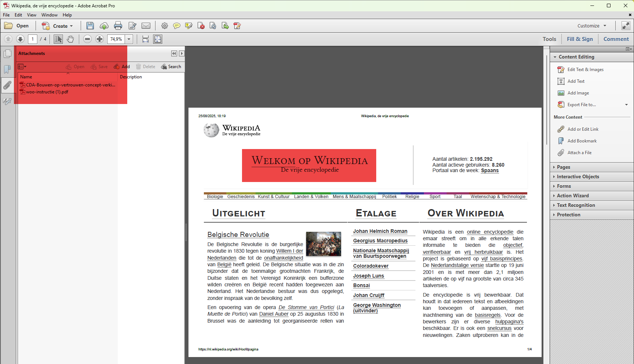This screenshot has height=364, width=634.
Task: Click the page number input field
Action: pyautogui.click(x=33, y=39)
